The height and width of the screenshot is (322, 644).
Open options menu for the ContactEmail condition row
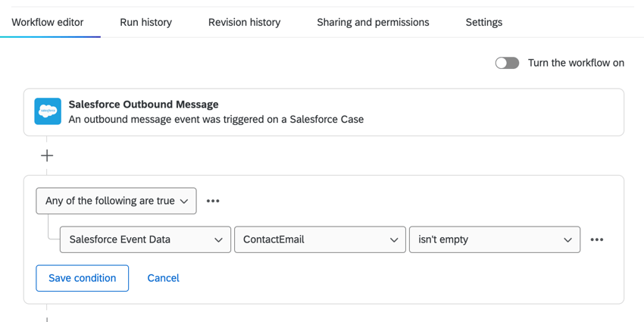click(597, 239)
